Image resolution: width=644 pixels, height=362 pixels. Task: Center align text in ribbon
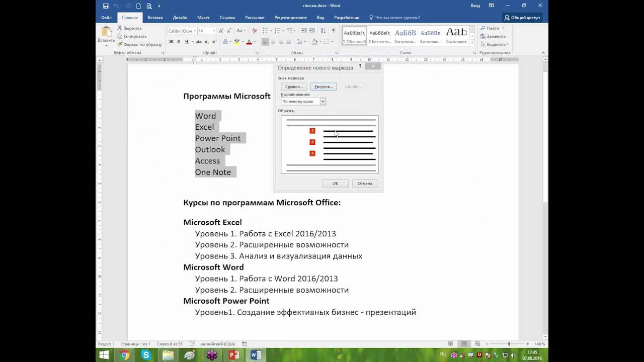coord(273,42)
